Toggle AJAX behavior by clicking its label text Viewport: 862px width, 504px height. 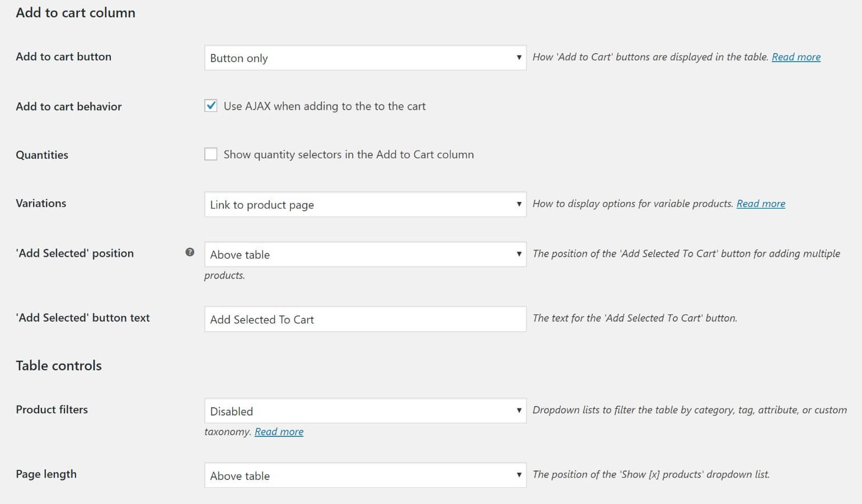325,106
